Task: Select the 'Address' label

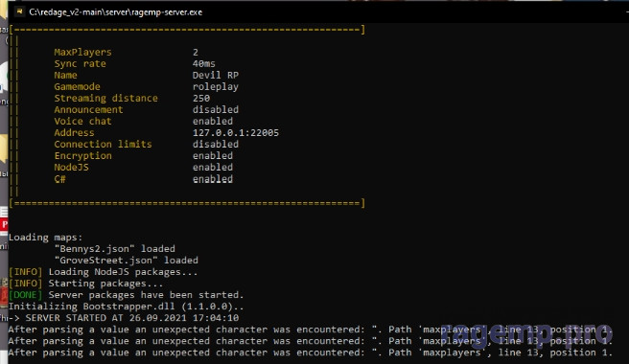Action: coord(74,133)
